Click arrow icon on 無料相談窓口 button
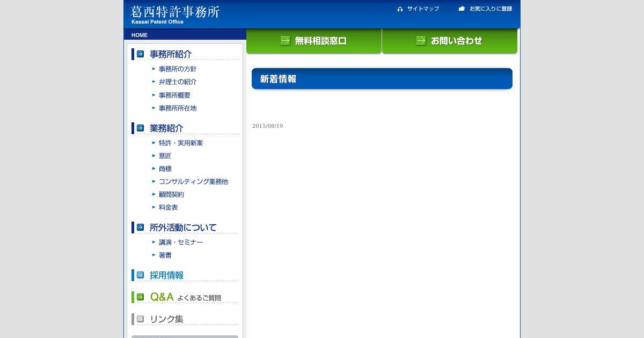The width and height of the screenshot is (644, 338). coord(286,41)
